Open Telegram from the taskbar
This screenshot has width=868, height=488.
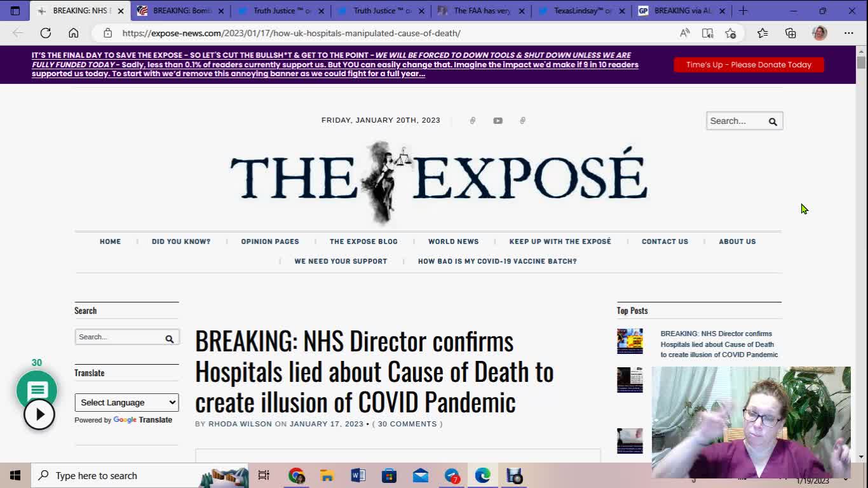452,475
